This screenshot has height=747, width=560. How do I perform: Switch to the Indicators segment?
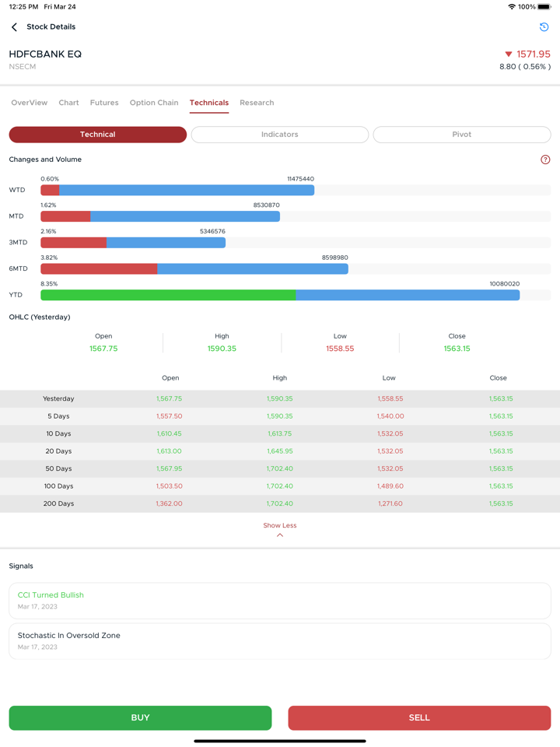pyautogui.click(x=280, y=135)
